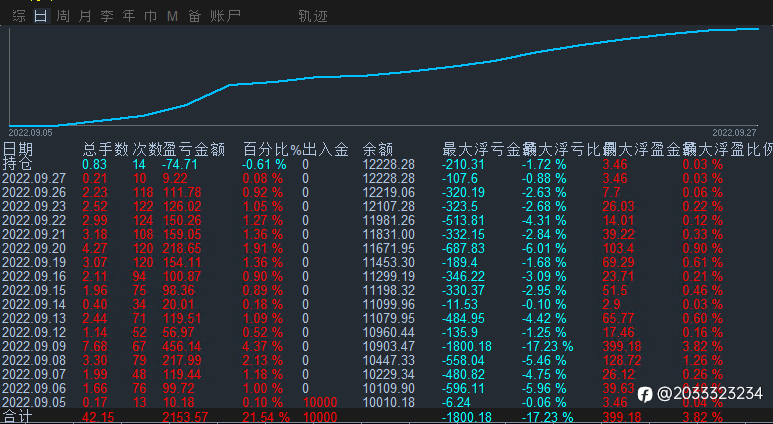Click the 128.72 floating profit for 2022.09.08
The height and width of the screenshot is (424, 773).
coord(622,360)
